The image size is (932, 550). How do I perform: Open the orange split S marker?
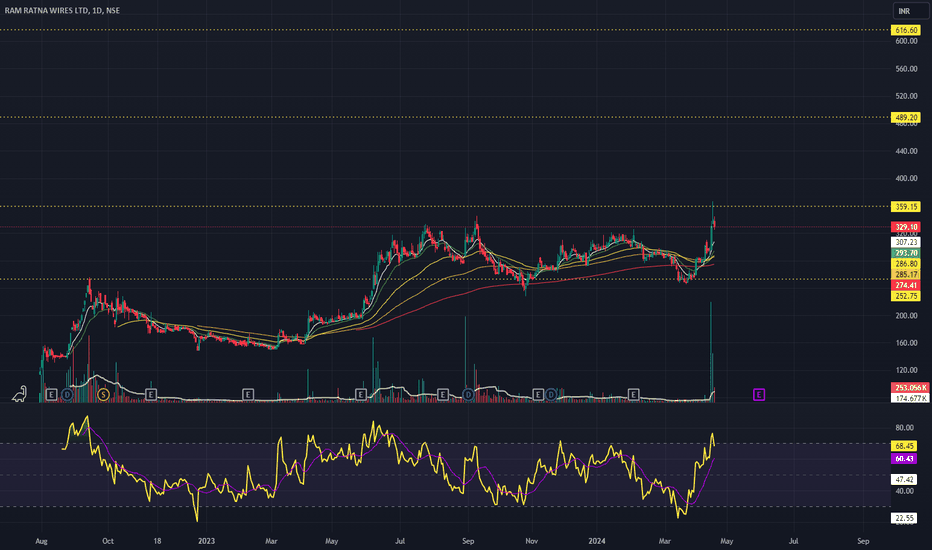coord(103,394)
